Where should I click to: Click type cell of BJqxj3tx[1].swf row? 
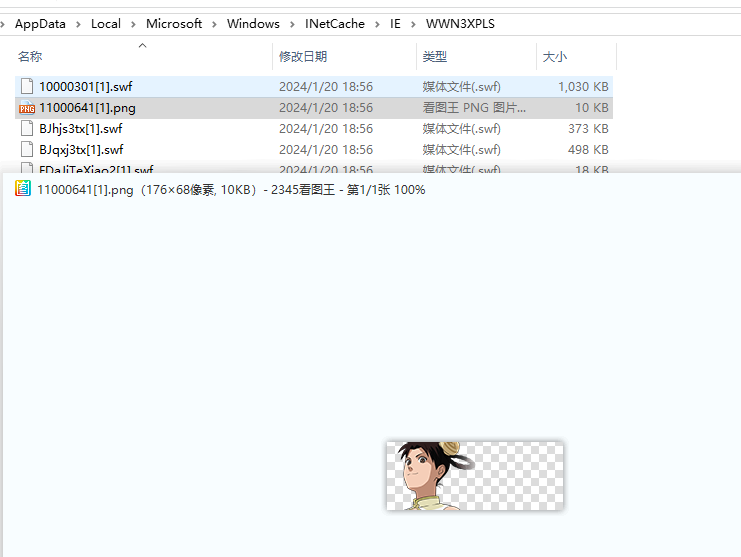[462, 149]
